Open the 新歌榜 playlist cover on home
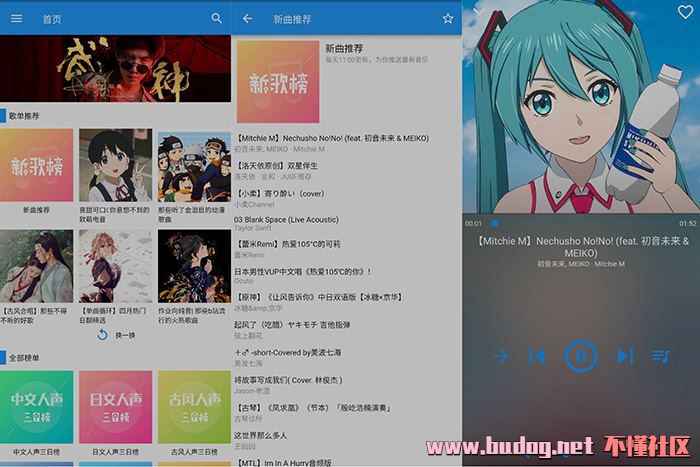The width and height of the screenshot is (700, 467). (37, 165)
